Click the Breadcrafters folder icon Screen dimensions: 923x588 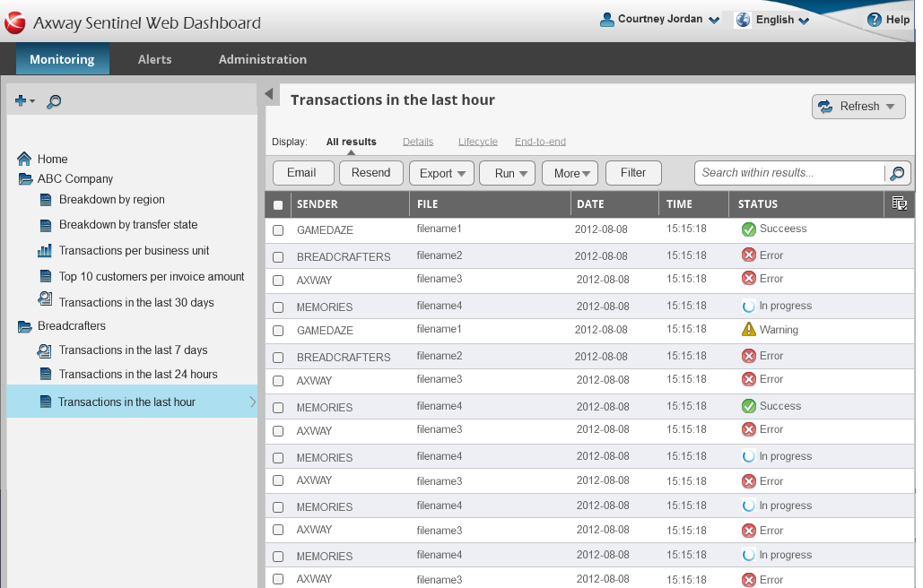(25, 326)
